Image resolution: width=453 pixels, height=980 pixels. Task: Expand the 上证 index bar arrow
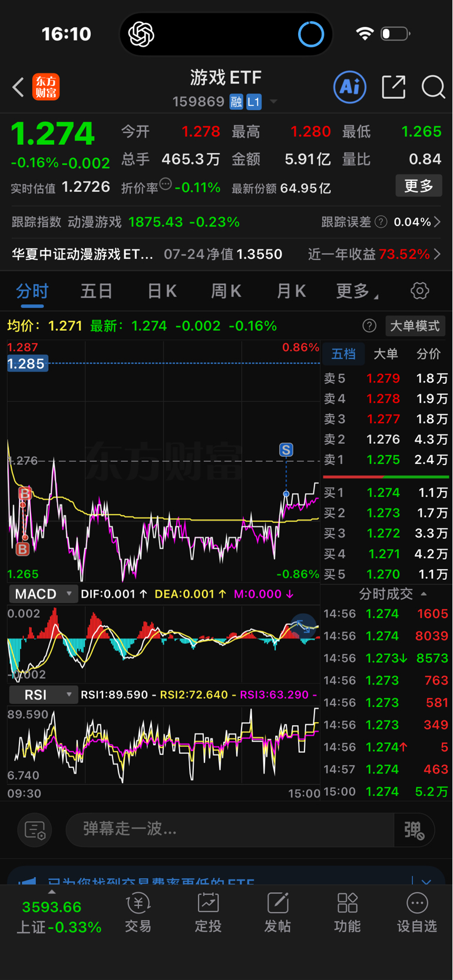coord(52,892)
